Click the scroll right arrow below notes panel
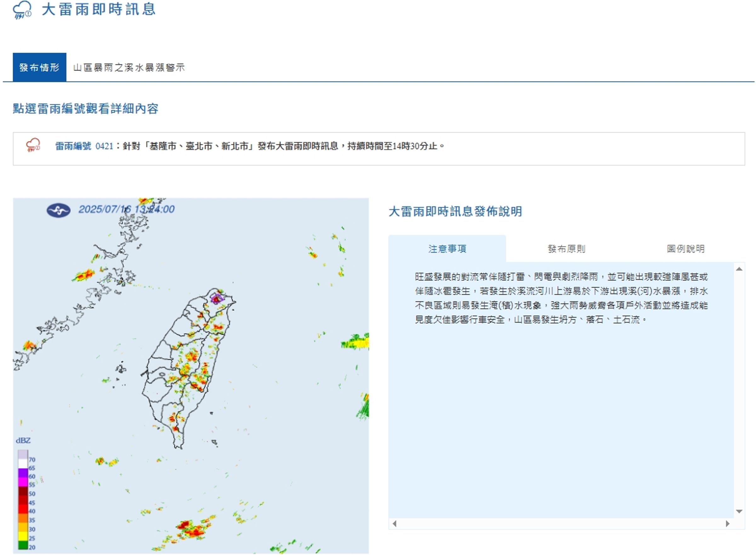The width and height of the screenshot is (756, 559). pyautogui.click(x=728, y=524)
